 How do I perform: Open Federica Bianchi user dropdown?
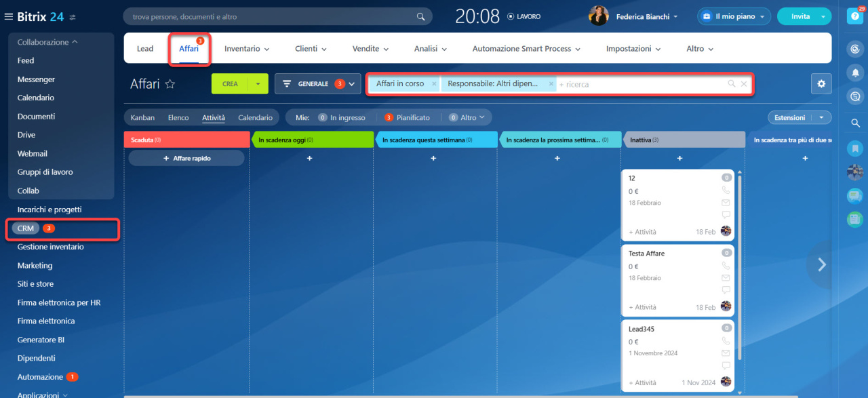(647, 16)
